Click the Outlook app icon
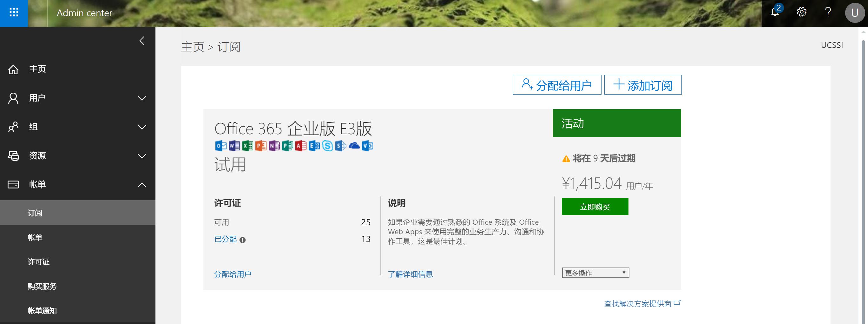868x324 pixels. [221, 146]
